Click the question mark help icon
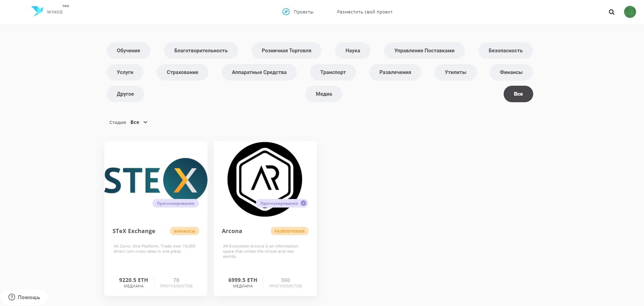The image size is (644, 306). click(x=12, y=297)
